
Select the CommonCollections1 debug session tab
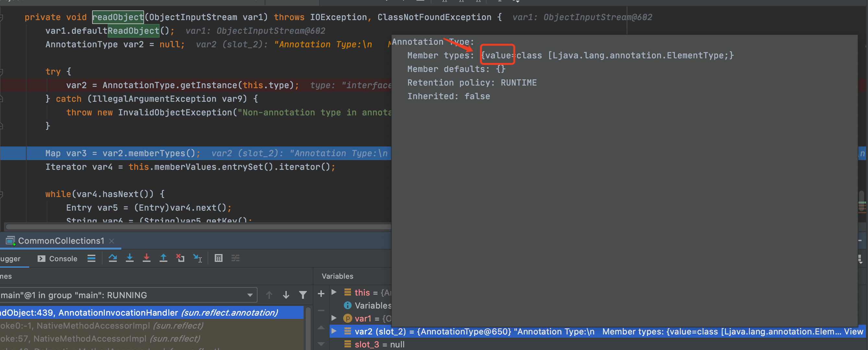click(x=61, y=240)
